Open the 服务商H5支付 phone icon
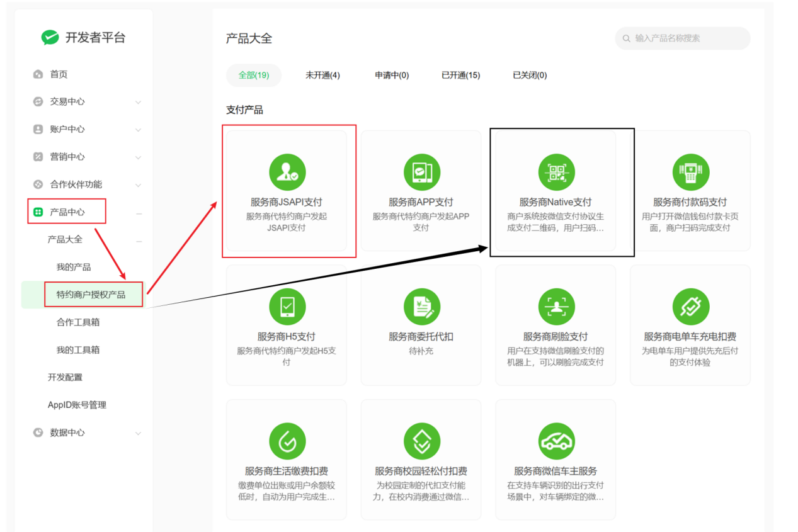This screenshot has width=798, height=532. [x=287, y=307]
